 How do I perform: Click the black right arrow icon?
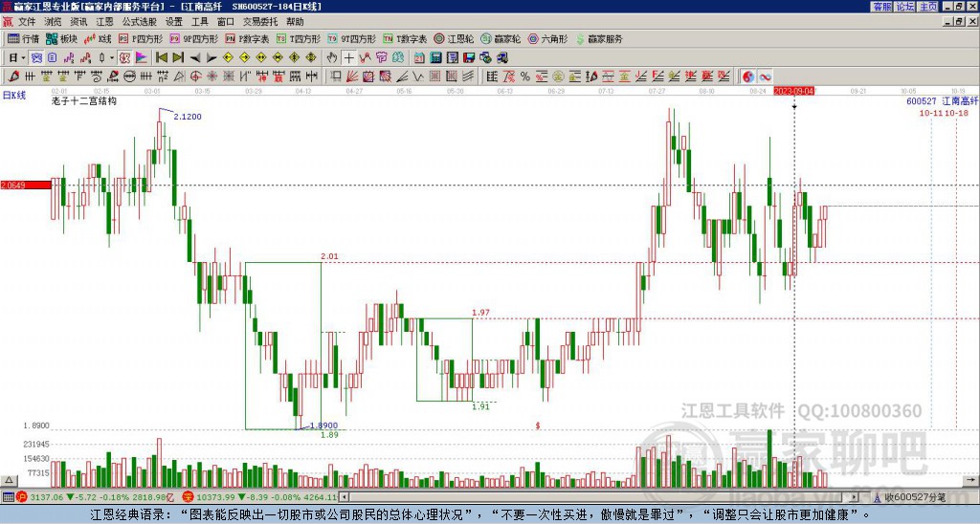pyautogui.click(x=212, y=58)
